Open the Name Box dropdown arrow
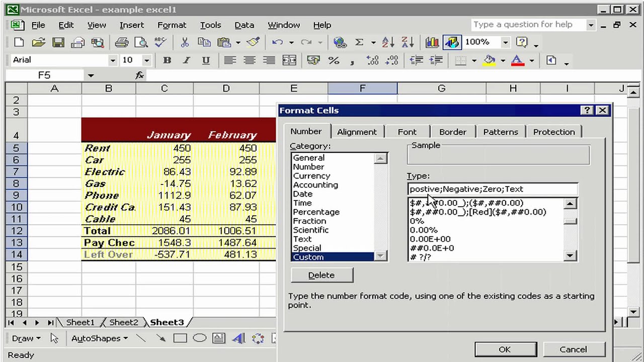The width and height of the screenshot is (644, 362). pos(91,75)
